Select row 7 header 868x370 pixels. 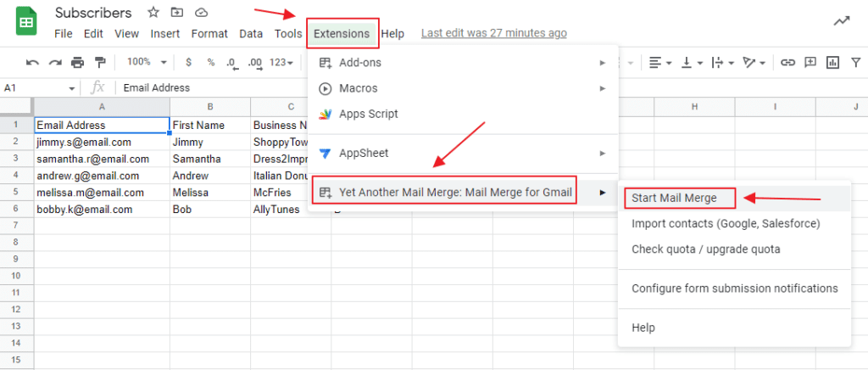17,226
